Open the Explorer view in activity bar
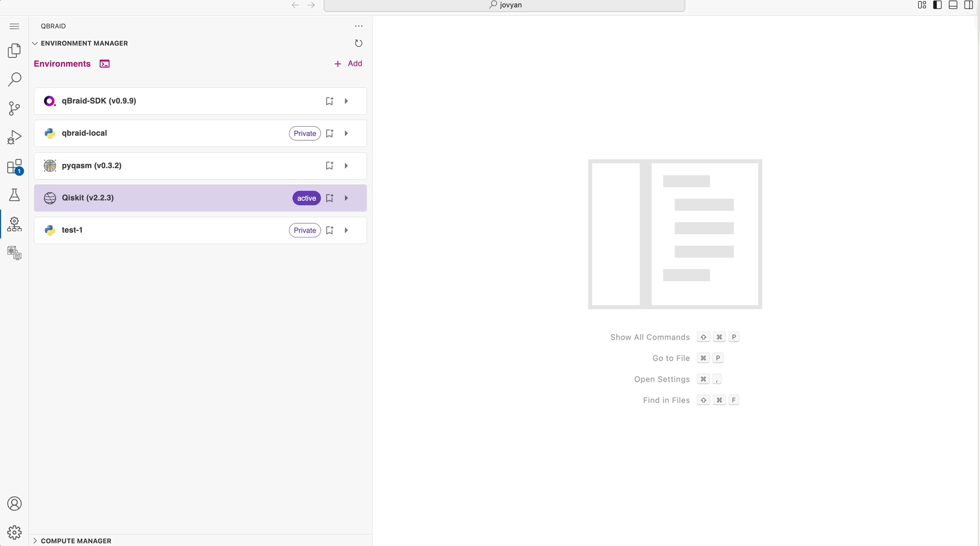 15,51
